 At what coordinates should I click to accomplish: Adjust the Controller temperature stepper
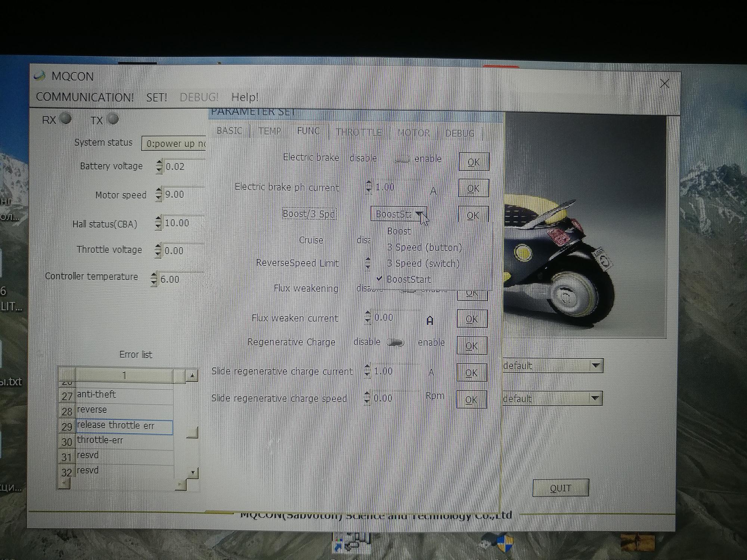154,279
